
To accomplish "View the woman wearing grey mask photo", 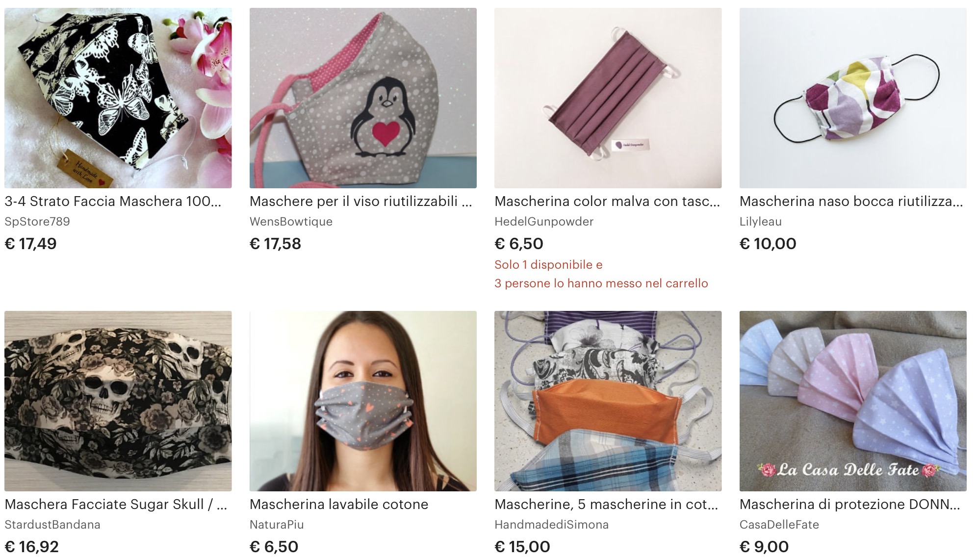I will coord(363,401).
